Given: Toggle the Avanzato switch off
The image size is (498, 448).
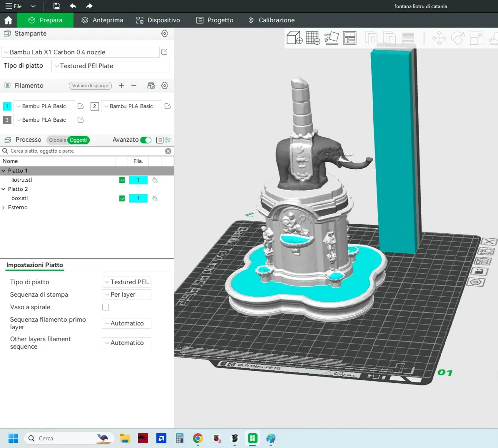Looking at the screenshot, I should [x=146, y=140].
